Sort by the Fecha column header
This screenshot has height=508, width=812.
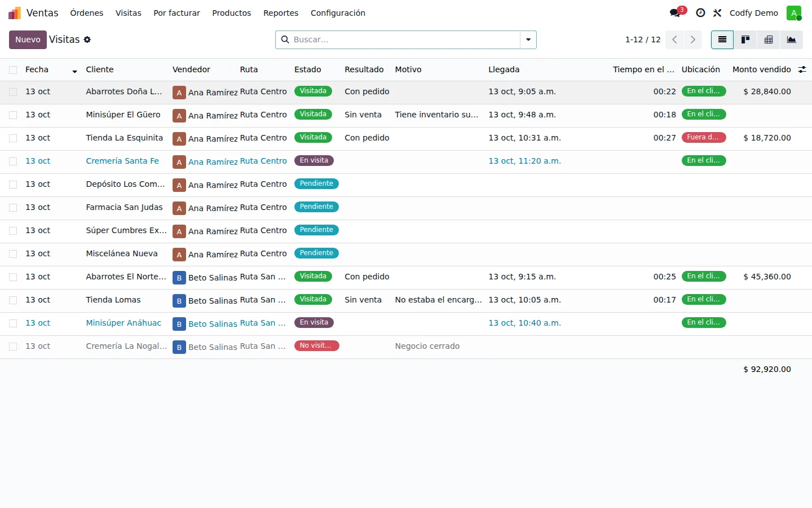[51, 69]
